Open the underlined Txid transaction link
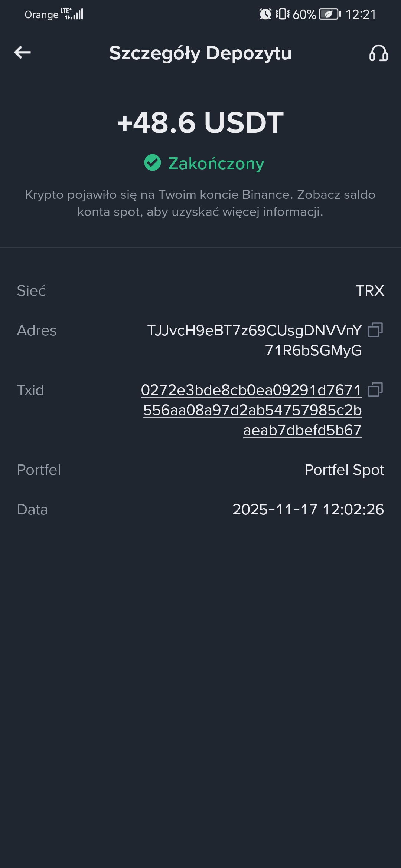Viewport: 401px width, 868px height. pos(252,410)
